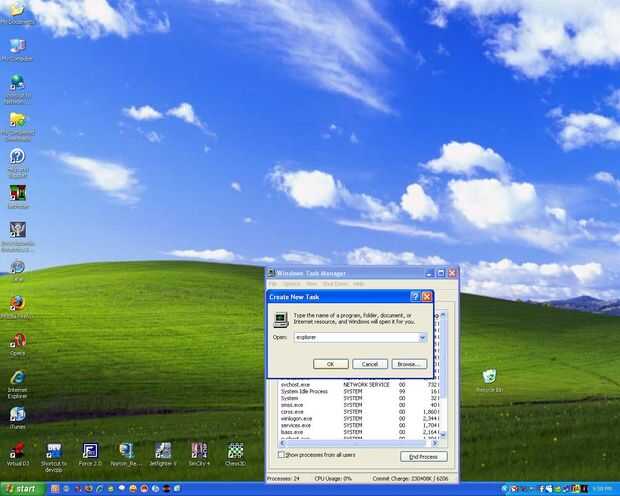
Task: Click End Process in Task Manager
Action: pos(423,457)
